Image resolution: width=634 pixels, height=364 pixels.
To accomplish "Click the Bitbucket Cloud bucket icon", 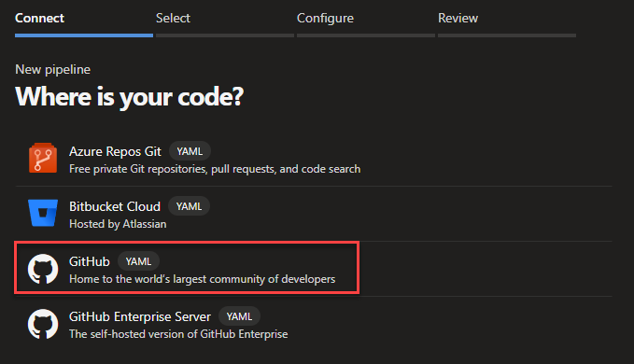I will pyautogui.click(x=43, y=213).
